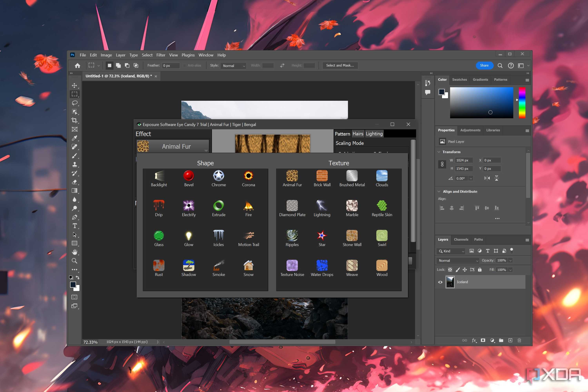This screenshot has height=392, width=588.
Task: Select the Clone Stamp tool
Action: [x=74, y=164]
